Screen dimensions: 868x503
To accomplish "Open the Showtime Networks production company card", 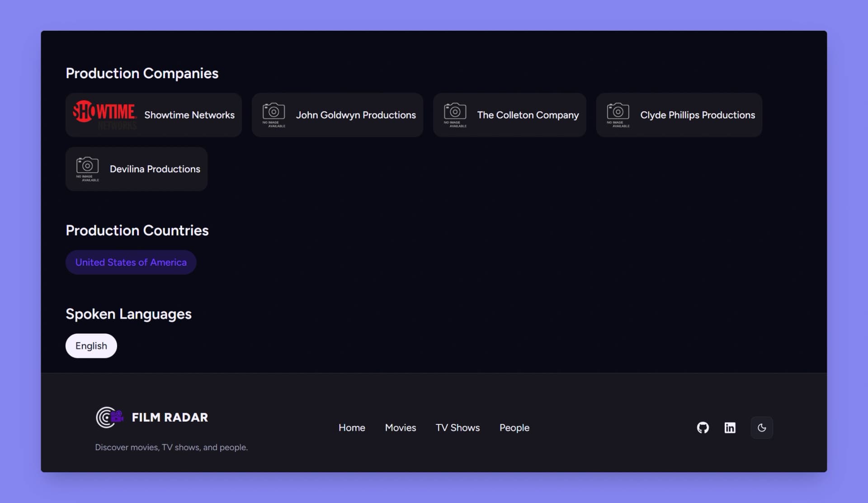I will [153, 115].
